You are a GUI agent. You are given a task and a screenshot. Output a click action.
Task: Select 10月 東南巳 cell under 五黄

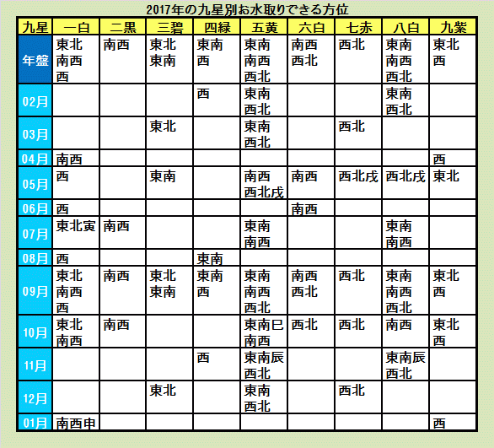click(264, 332)
